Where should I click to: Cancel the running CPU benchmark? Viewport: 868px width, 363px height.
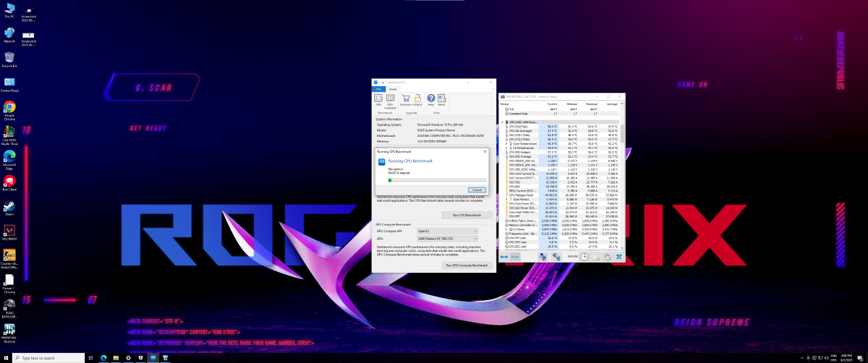[x=476, y=190]
